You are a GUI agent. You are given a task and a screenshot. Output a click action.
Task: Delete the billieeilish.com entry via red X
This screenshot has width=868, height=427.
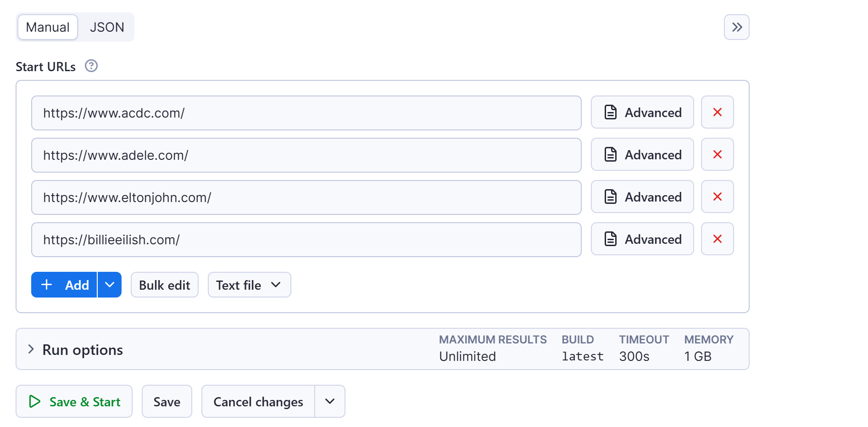[717, 239]
